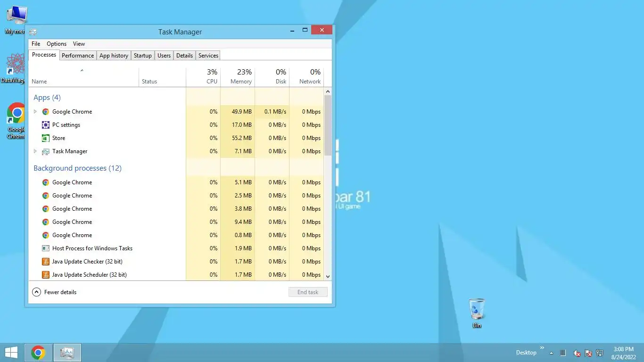This screenshot has width=644, height=362.
Task: Select the Host Process for Windows Tasks icon
Action: pyautogui.click(x=46, y=248)
